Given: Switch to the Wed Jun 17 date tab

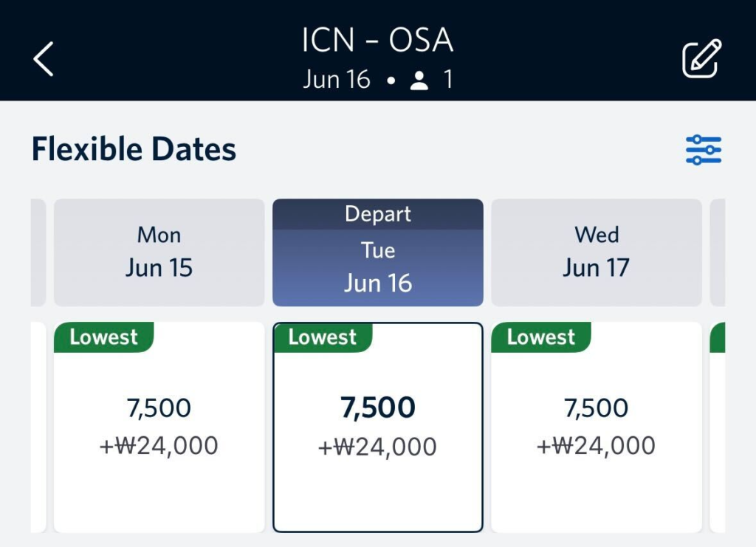Looking at the screenshot, I should (596, 252).
